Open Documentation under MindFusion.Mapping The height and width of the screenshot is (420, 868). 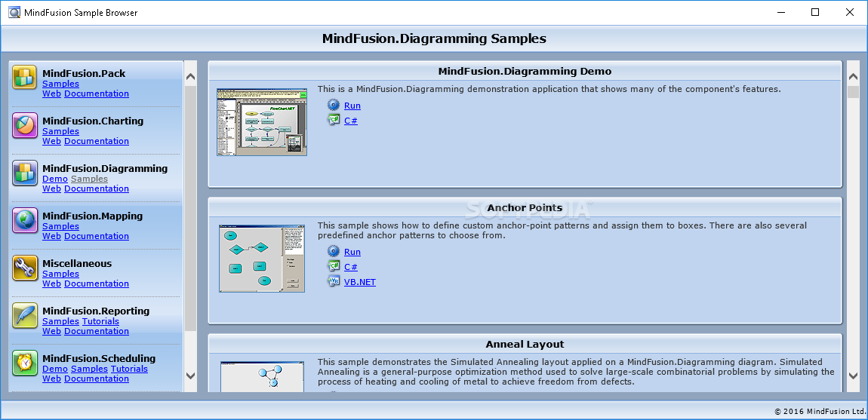[x=97, y=236]
